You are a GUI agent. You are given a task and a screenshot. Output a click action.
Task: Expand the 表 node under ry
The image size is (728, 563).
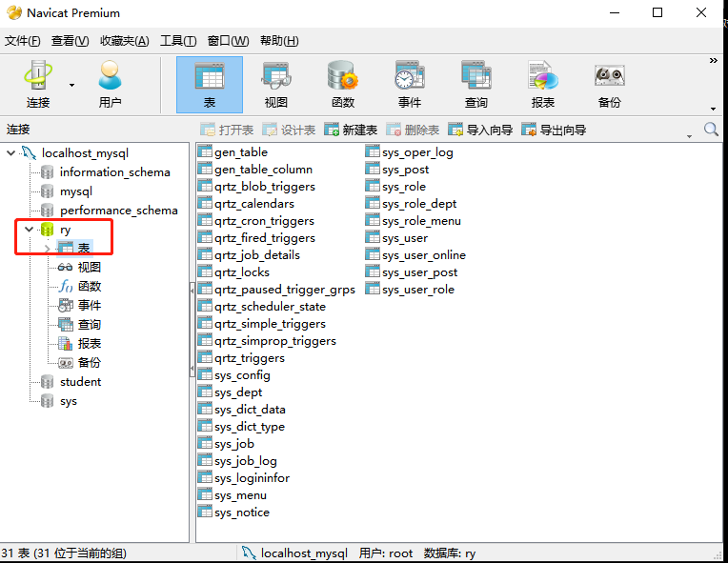(x=47, y=249)
